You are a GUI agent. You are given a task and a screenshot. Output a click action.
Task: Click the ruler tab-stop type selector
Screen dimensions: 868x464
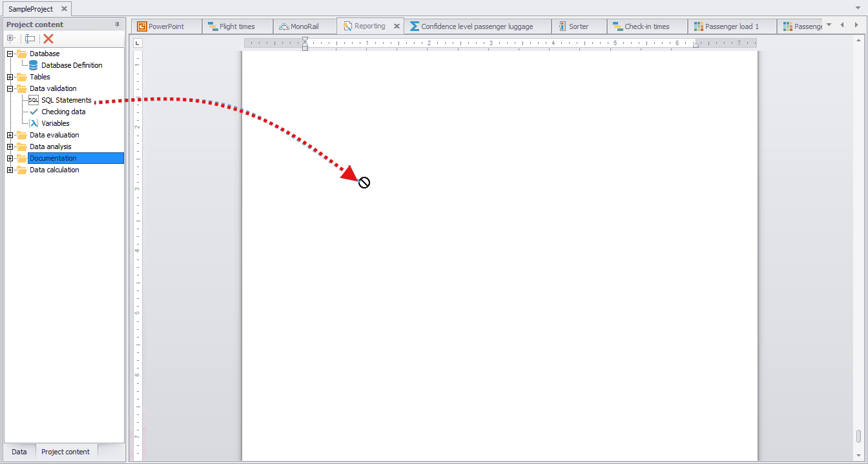[x=138, y=43]
